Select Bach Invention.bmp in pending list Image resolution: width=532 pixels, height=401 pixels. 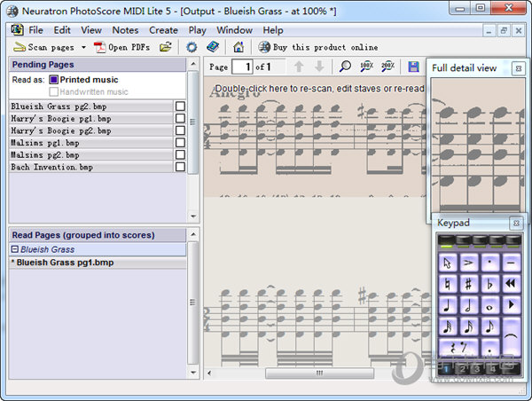91,167
